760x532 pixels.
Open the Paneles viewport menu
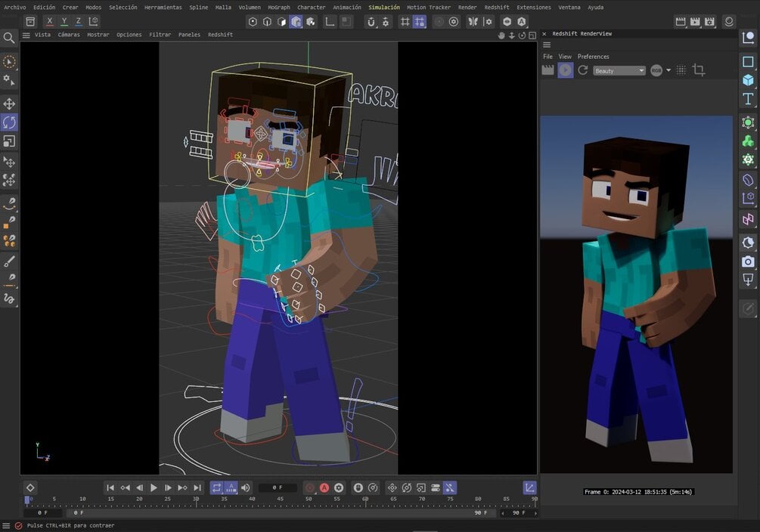[189, 35]
